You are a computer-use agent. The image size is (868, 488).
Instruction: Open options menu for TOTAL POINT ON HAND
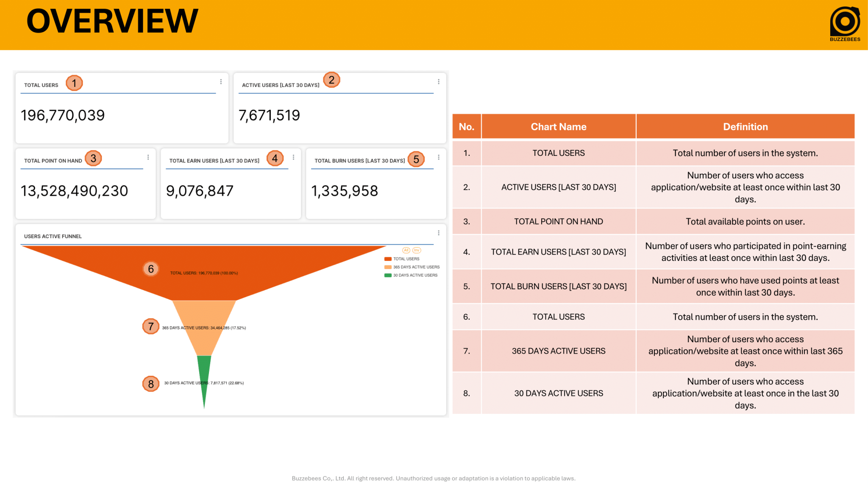tap(148, 157)
